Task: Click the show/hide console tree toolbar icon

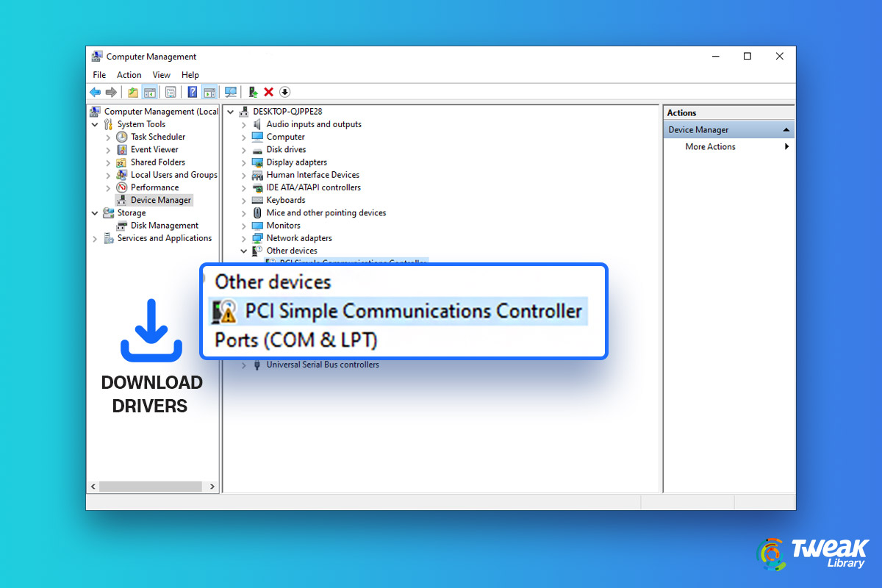Action: pos(151,91)
